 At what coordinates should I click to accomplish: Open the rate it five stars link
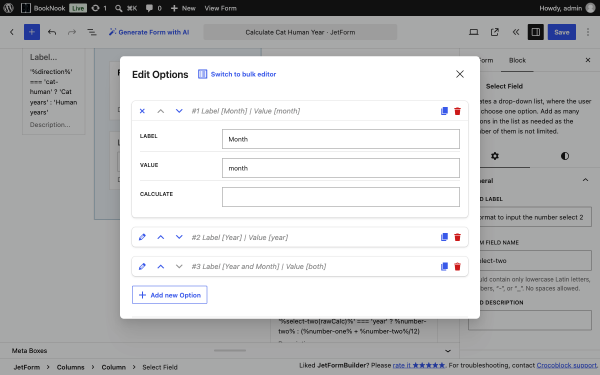pyautogui.click(x=419, y=365)
